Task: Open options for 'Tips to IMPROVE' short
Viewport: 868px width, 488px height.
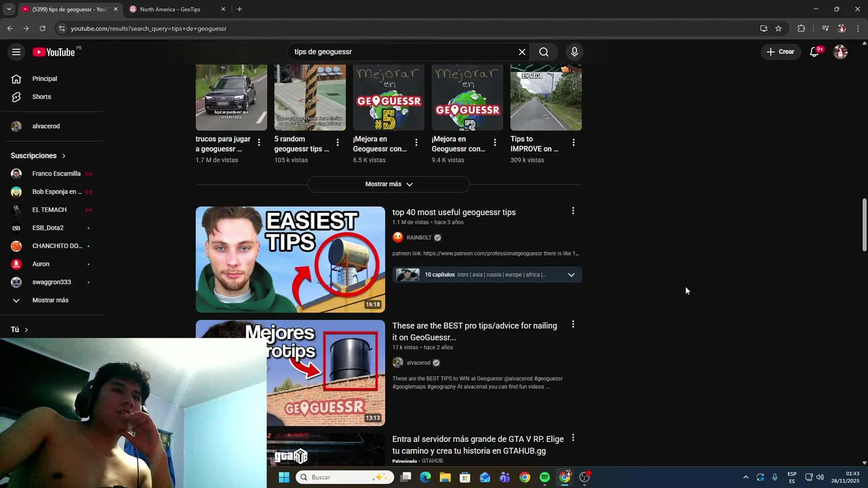Action: 574,142
